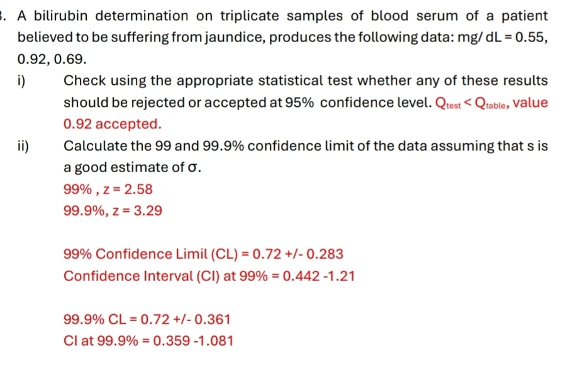Click the "99.9%, z = 3.29" line

point(113,211)
